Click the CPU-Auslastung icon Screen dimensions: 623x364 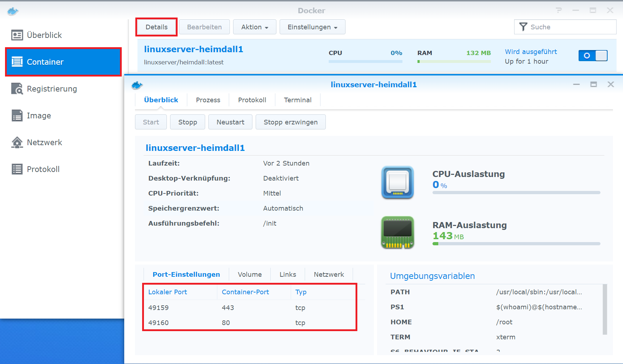point(397,183)
